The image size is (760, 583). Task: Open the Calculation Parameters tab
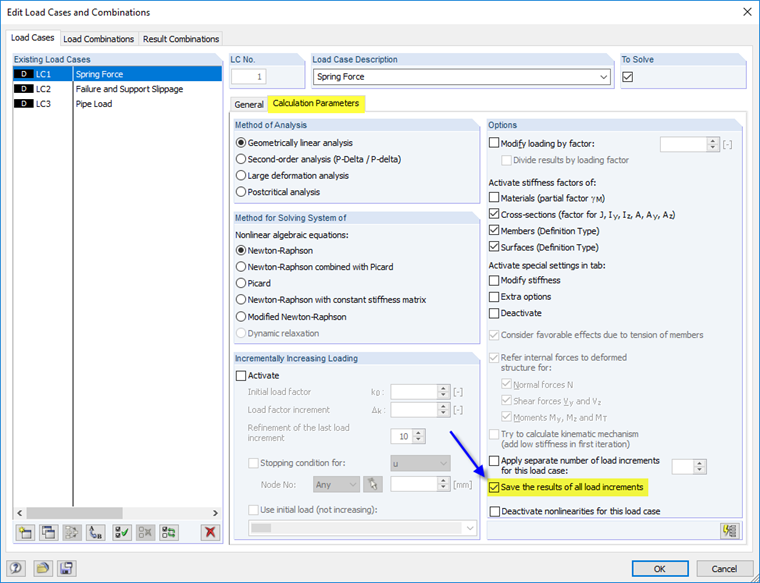[316, 103]
